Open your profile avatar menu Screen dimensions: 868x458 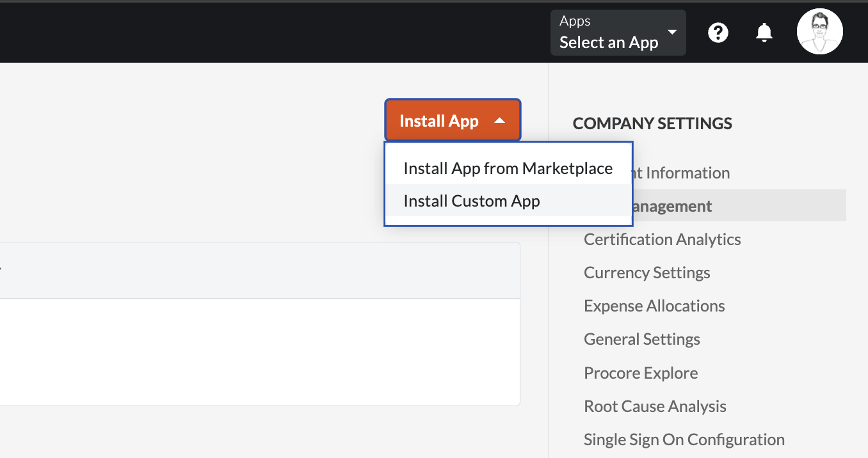tap(820, 31)
